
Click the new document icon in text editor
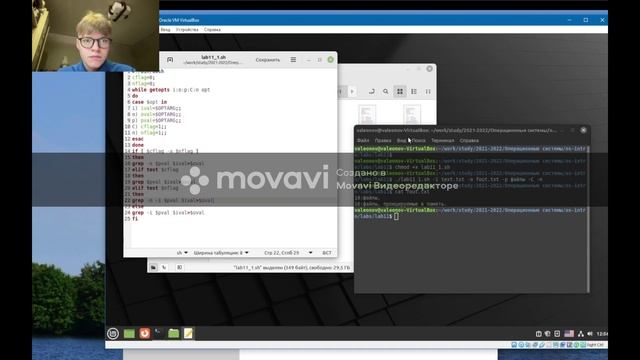pos(170,60)
